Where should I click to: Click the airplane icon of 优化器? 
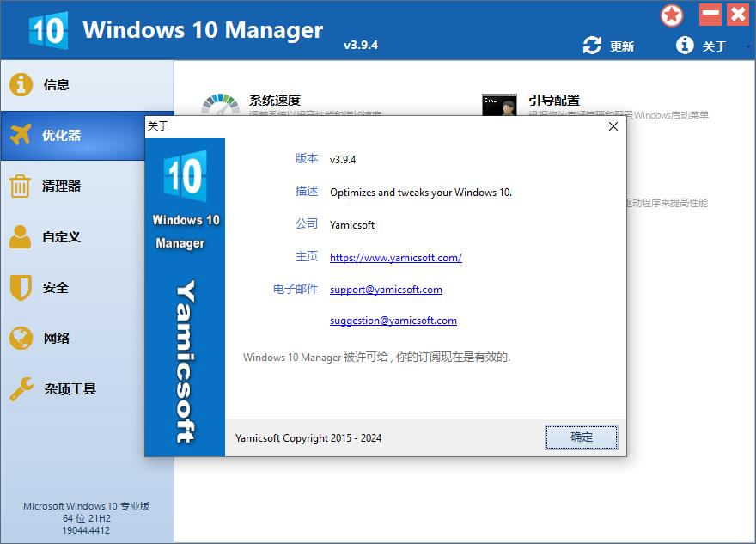[21, 135]
